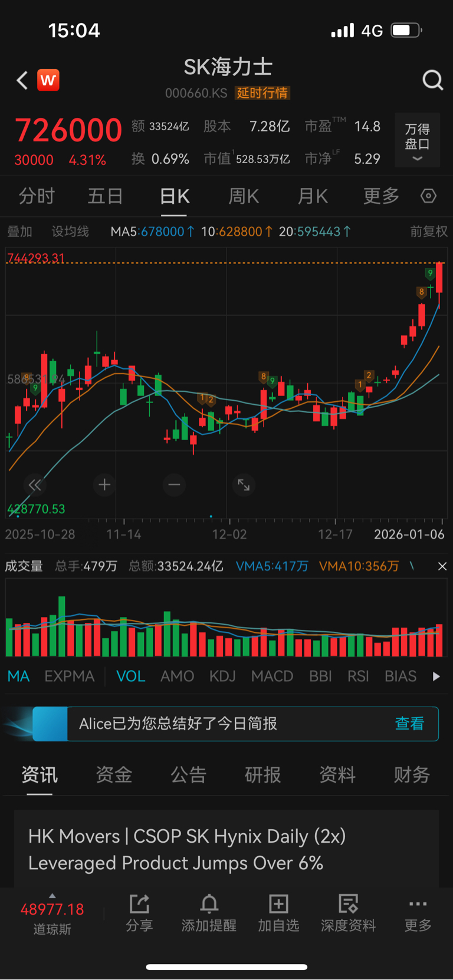Viewport: 453px width, 980px height.
Task: Select the BBI sub-indicator
Action: (x=320, y=677)
